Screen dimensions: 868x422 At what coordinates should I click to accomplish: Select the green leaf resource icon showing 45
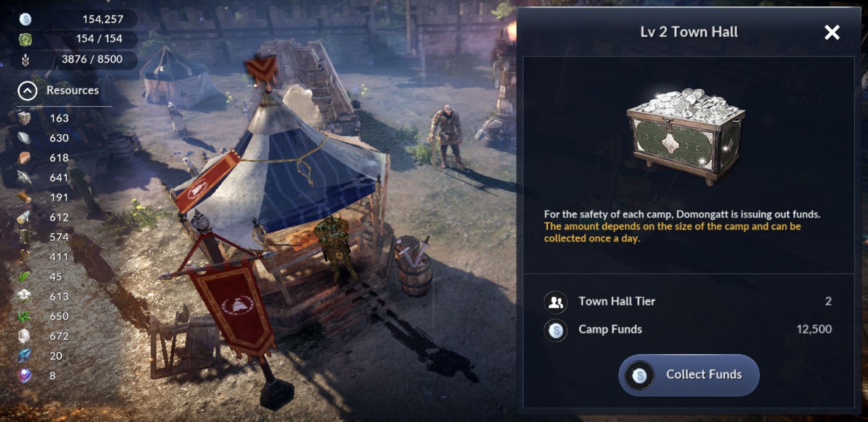[x=24, y=277]
